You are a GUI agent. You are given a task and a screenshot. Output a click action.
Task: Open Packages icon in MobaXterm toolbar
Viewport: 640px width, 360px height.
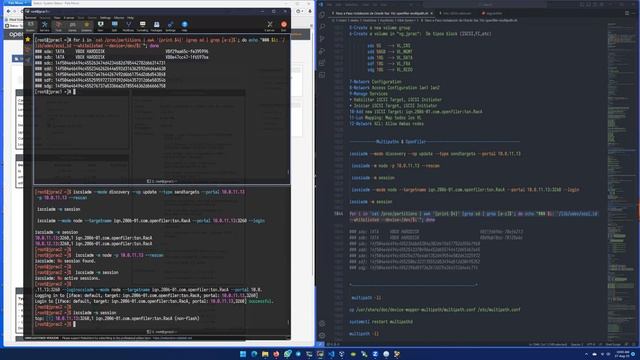[x=156, y=26]
